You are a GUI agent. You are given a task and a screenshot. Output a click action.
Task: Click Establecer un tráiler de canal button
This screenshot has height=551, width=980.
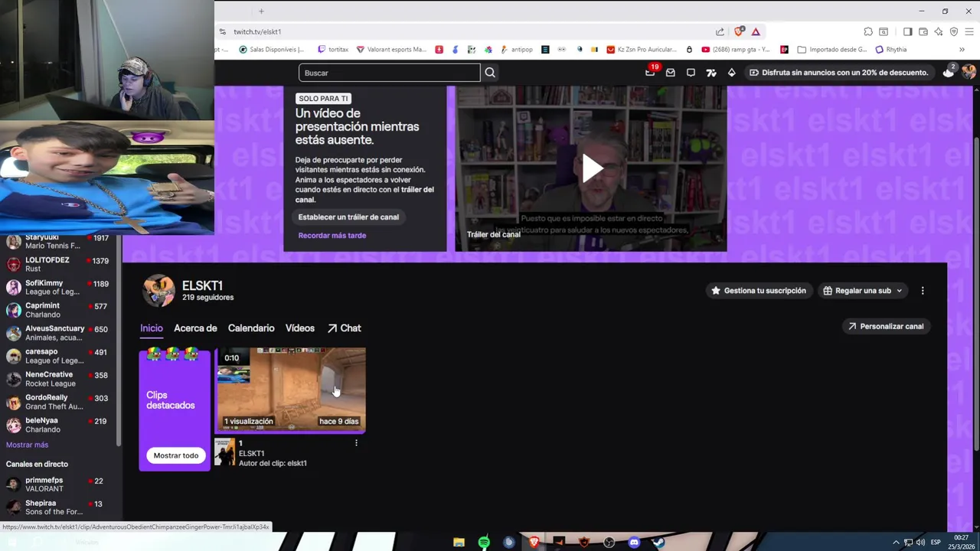(x=348, y=217)
